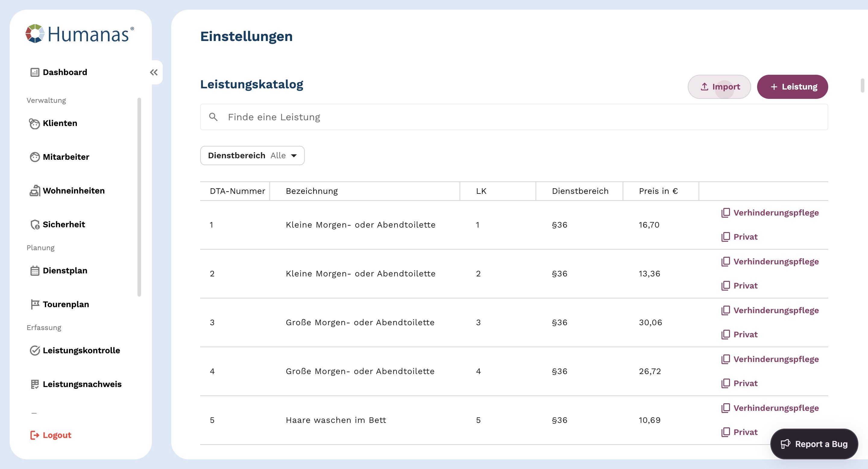
Task: Click the Dashboard chart icon
Action: coord(35,72)
